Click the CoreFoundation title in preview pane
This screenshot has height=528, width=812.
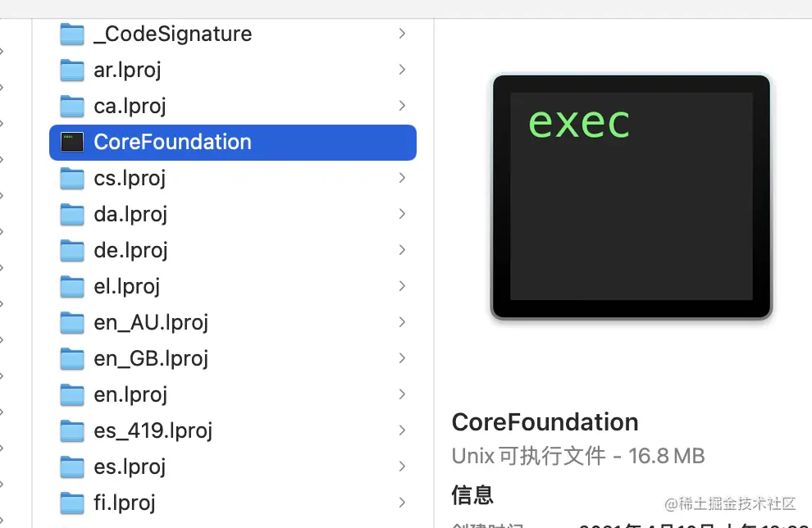[x=545, y=422]
